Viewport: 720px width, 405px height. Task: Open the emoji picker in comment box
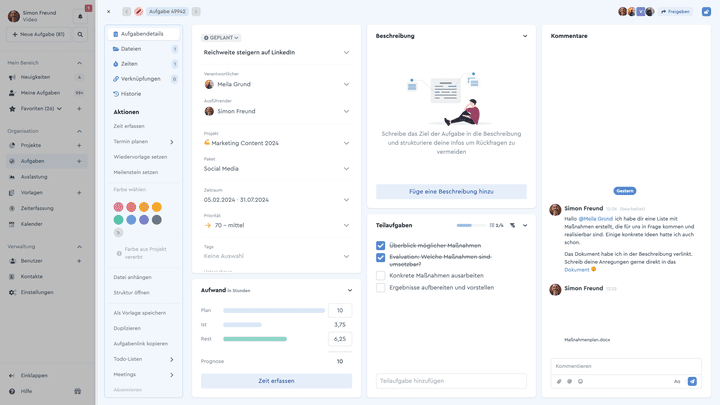[580, 381]
